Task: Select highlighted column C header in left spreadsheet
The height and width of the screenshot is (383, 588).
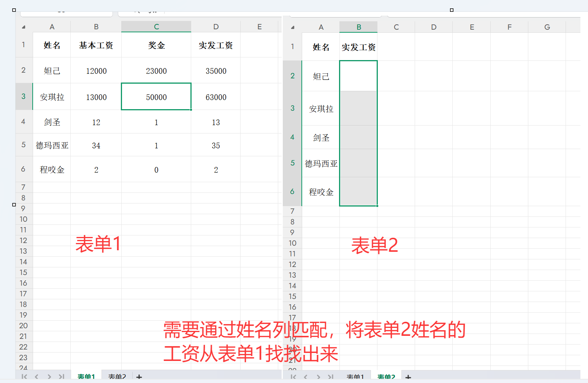Action: (x=156, y=27)
